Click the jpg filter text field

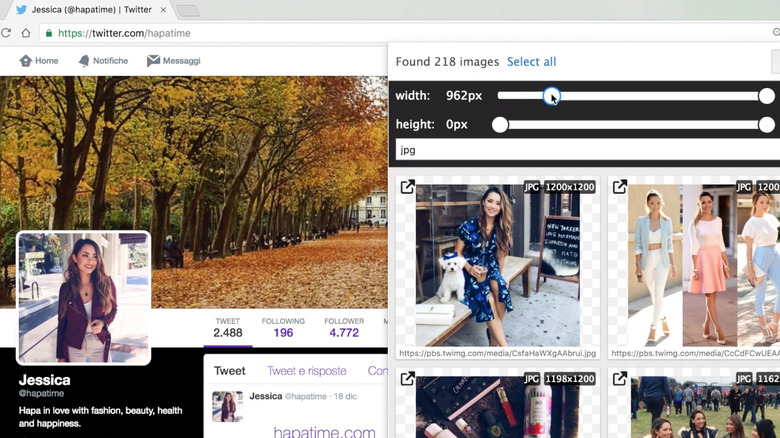[x=585, y=150]
